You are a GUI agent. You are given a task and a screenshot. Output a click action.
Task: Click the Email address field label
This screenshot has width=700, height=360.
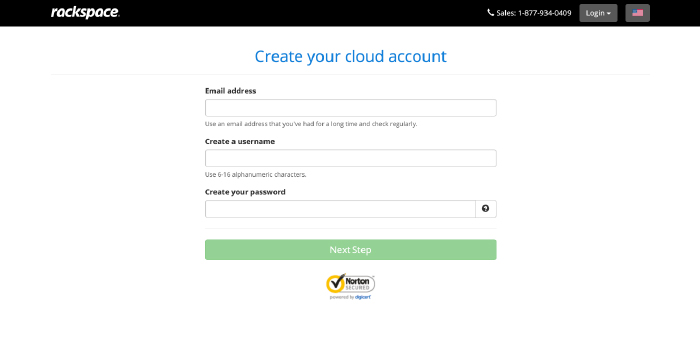pyautogui.click(x=230, y=91)
